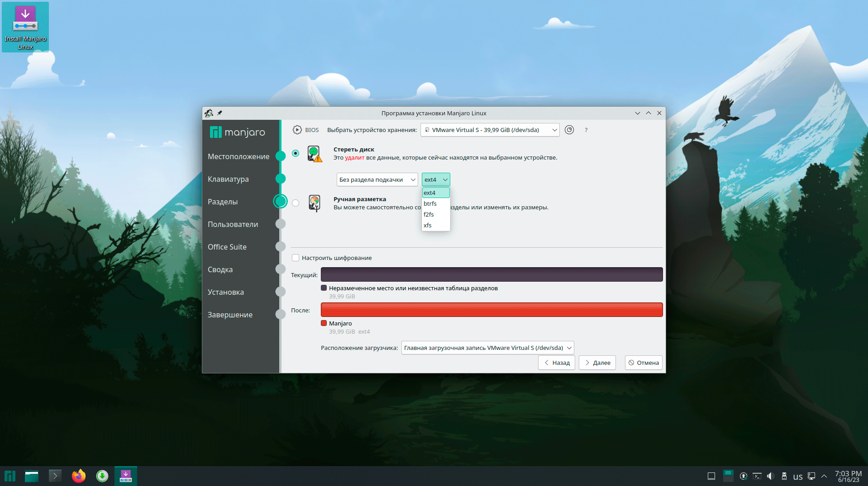This screenshot has width=868, height=486.
Task: Open the bootloader location dropdown
Action: coord(487,348)
